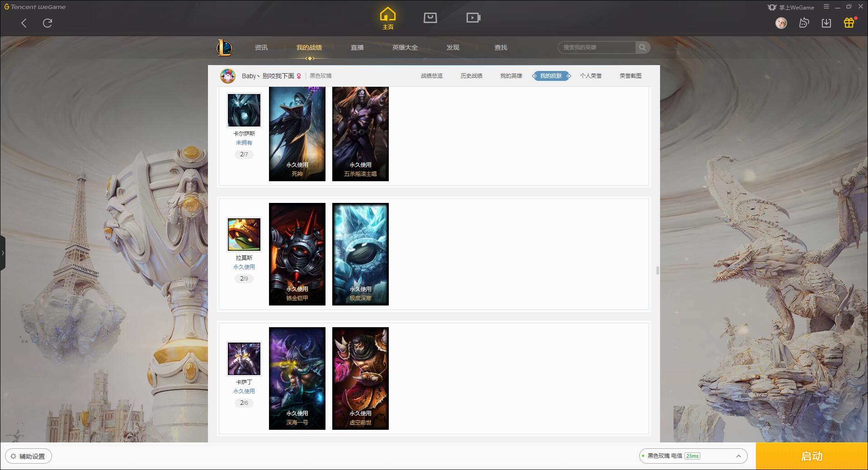The image size is (868, 470).
Task: Go back using the back arrow
Action: pos(24,23)
